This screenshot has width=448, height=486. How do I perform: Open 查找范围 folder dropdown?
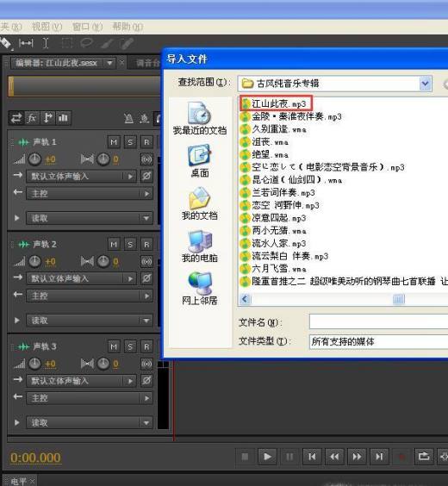(x=425, y=83)
